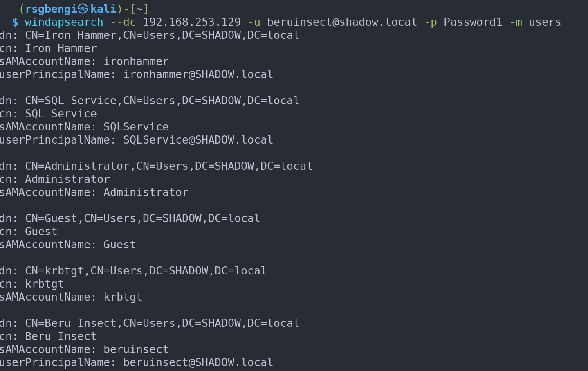The width and height of the screenshot is (588, 371).
Task: Click the 'cn: Guest' line
Action: point(29,232)
